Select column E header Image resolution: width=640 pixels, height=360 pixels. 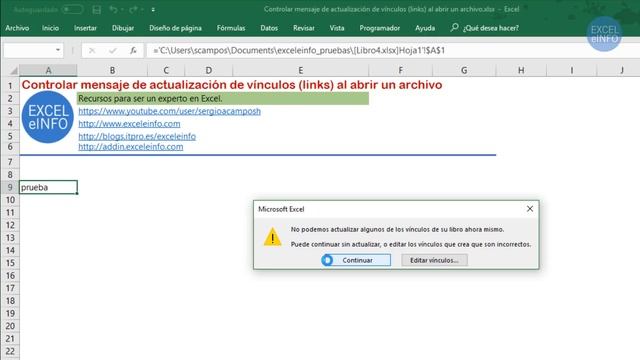tap(300, 70)
